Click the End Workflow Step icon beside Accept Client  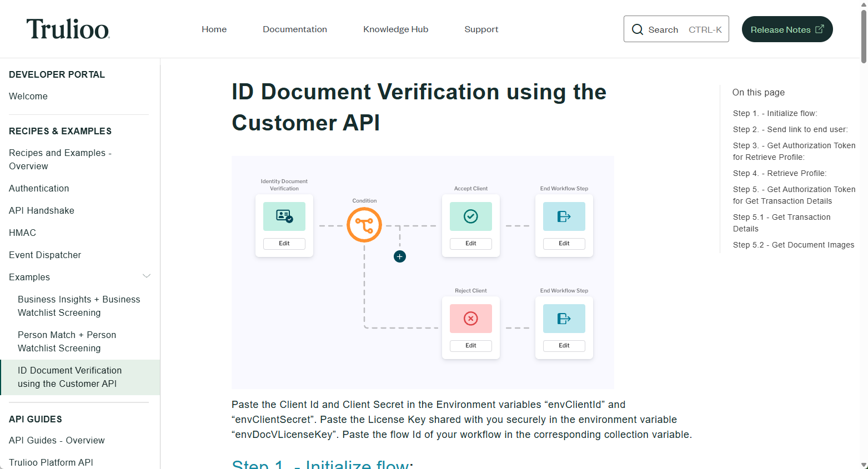[564, 216]
